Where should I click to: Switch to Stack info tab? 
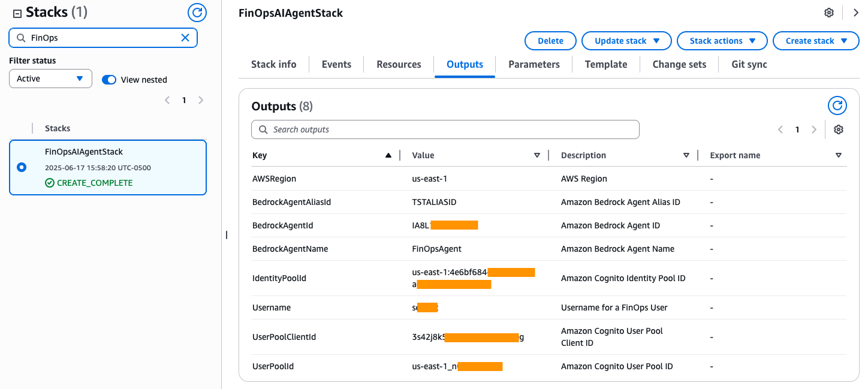click(273, 64)
